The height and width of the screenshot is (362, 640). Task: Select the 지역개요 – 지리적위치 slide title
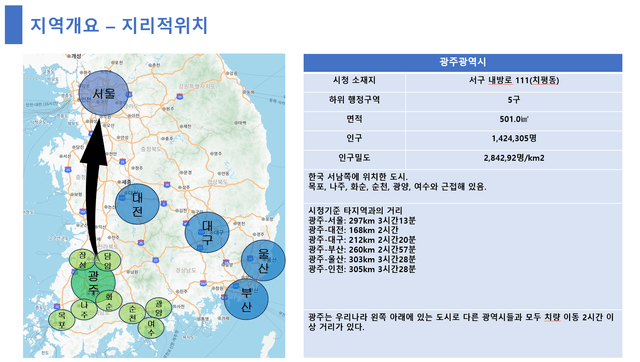click(x=119, y=25)
